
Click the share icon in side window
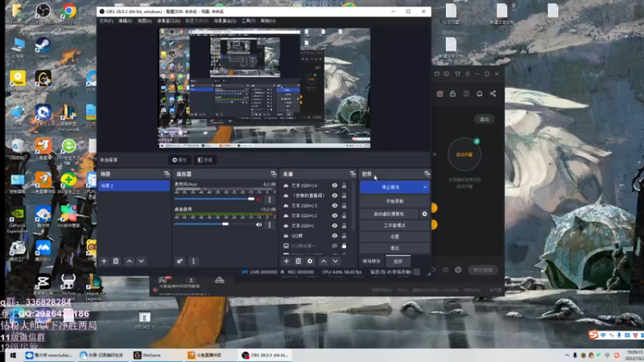tap(493, 93)
